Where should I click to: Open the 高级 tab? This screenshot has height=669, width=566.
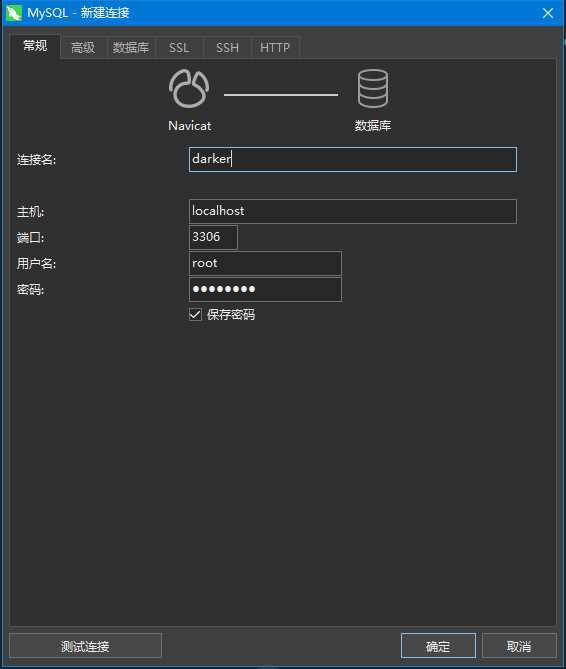click(x=83, y=47)
